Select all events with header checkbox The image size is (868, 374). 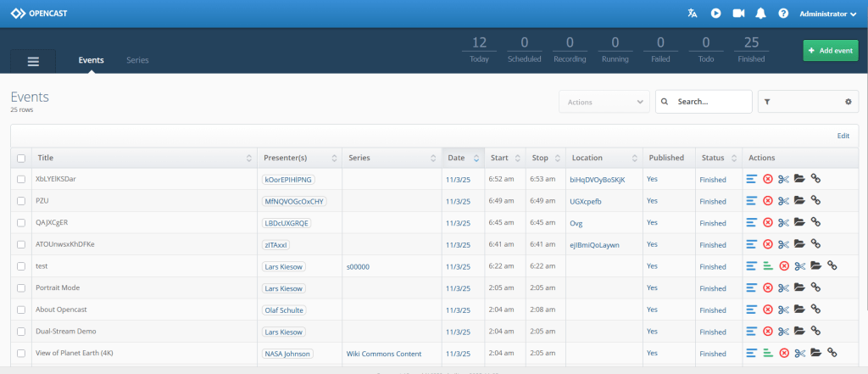[21, 158]
